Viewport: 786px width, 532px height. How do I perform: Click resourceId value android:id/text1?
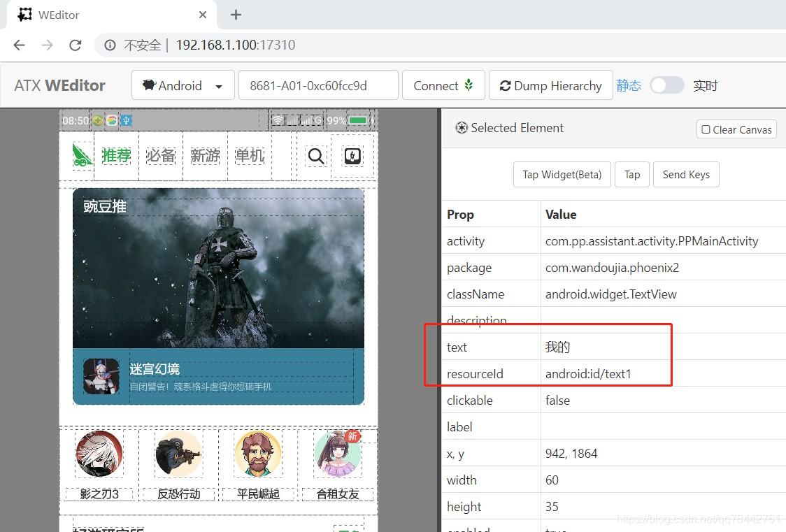(x=588, y=374)
